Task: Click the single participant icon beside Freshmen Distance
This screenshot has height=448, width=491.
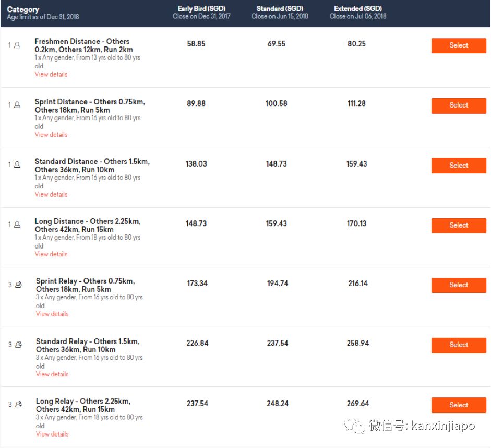Action: tap(17, 45)
